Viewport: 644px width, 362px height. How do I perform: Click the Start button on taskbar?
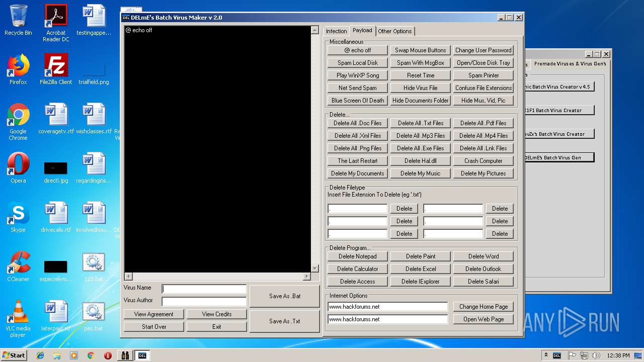click(14, 355)
